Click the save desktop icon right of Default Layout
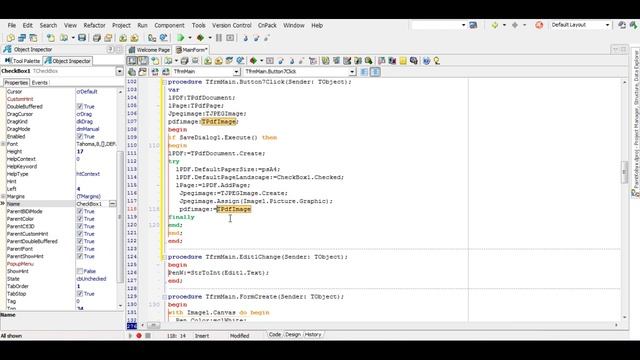 click(622, 25)
